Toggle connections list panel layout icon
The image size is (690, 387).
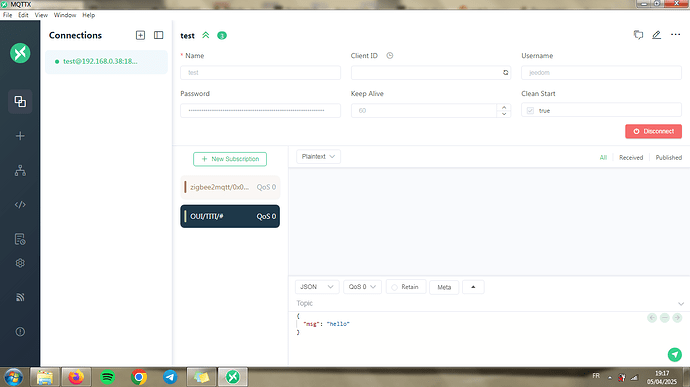click(x=158, y=35)
